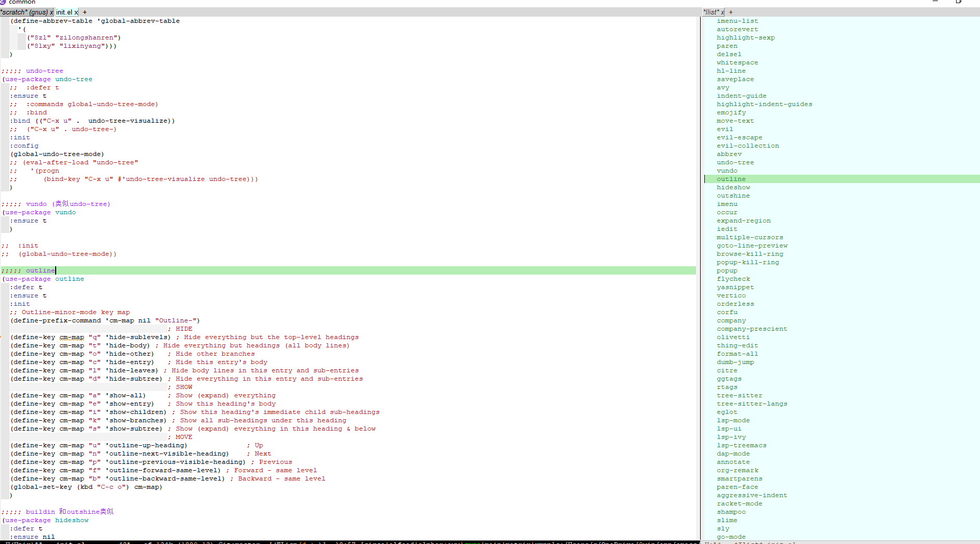This screenshot has height=544, width=980.
Task: Jump to orderless in Ilist
Action: (735, 304)
